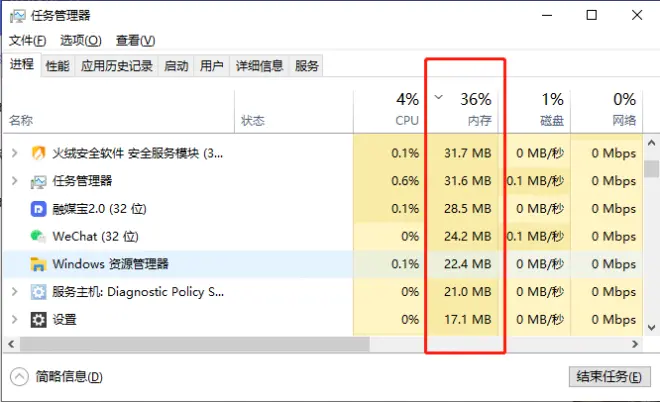660x402 pixels.
Task: Click the 融媒宝2.0 app icon
Action: 39,209
